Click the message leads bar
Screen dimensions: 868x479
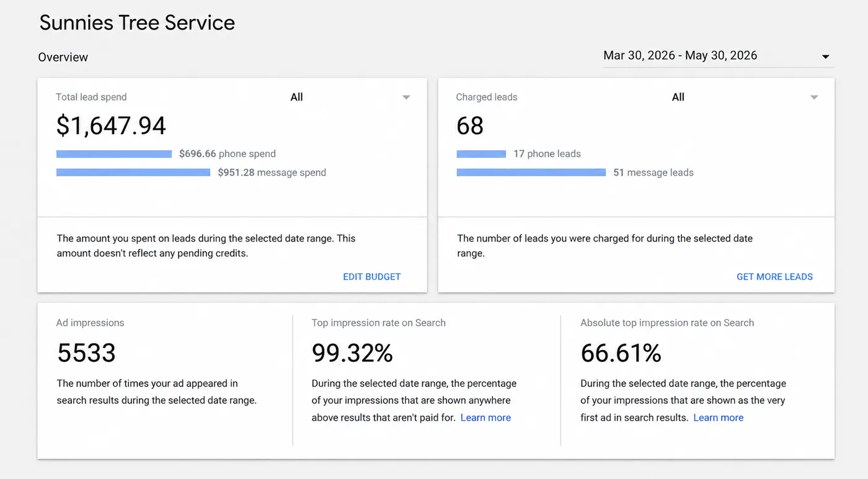click(531, 172)
